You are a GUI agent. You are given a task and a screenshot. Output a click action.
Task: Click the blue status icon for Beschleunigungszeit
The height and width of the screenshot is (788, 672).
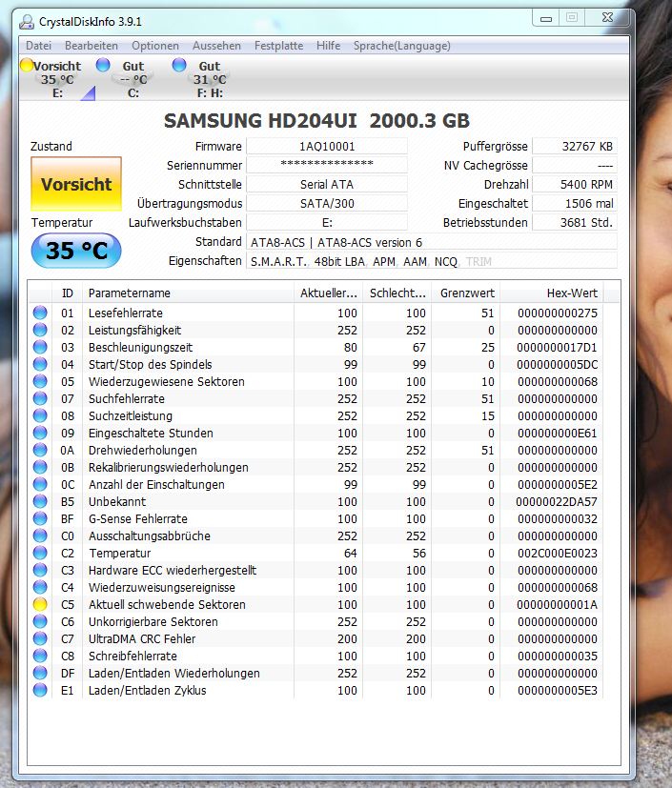40,347
